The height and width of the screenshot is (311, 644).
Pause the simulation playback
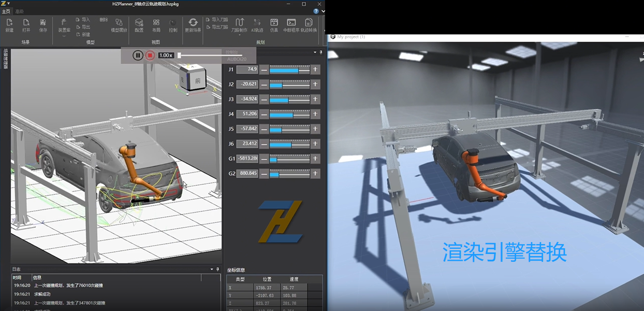(x=138, y=55)
